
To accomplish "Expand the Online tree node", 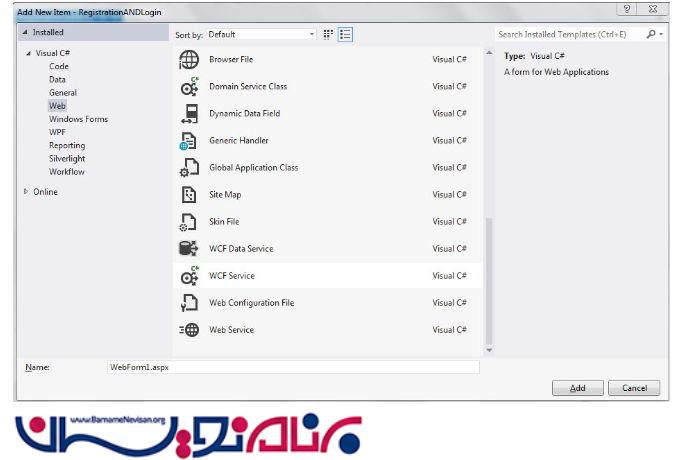I will [26, 191].
